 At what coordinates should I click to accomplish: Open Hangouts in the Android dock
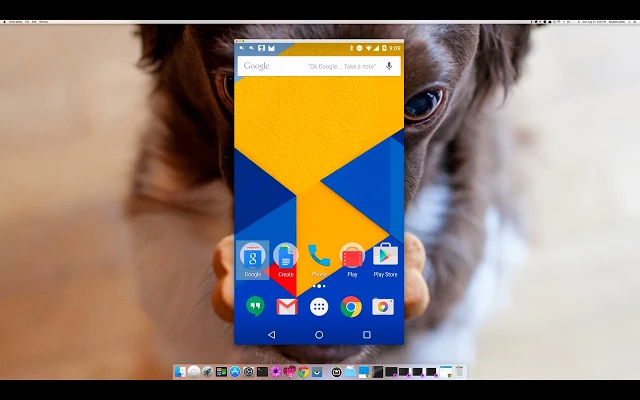255,306
